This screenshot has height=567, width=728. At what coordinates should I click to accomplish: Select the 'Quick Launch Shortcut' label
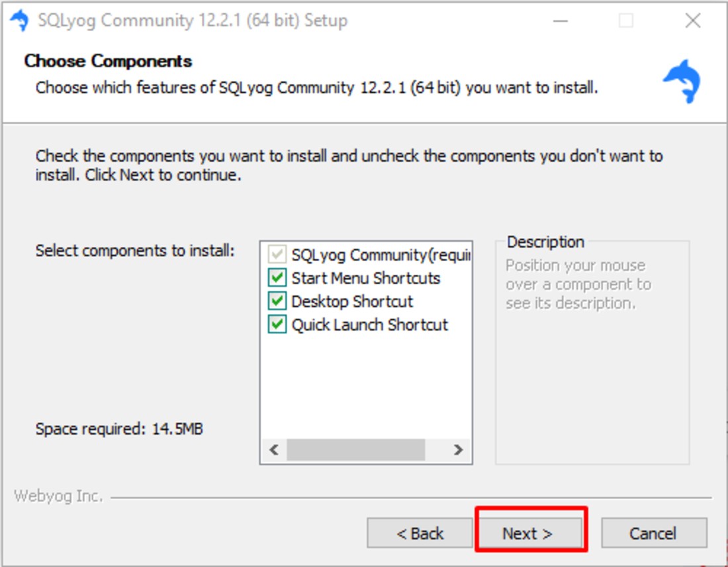pos(369,325)
